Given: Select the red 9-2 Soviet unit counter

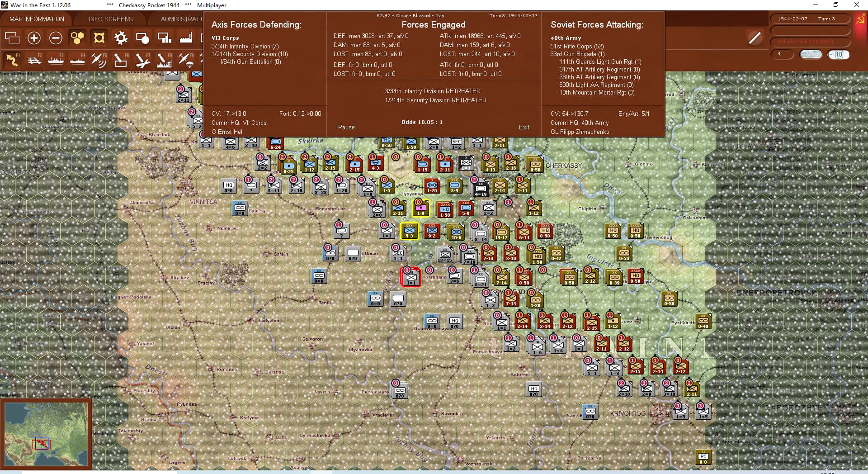Looking at the screenshot, I should (432, 231).
